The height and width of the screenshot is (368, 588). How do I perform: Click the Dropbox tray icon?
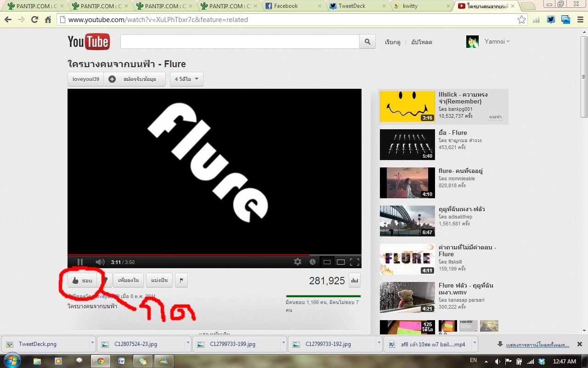click(542, 361)
